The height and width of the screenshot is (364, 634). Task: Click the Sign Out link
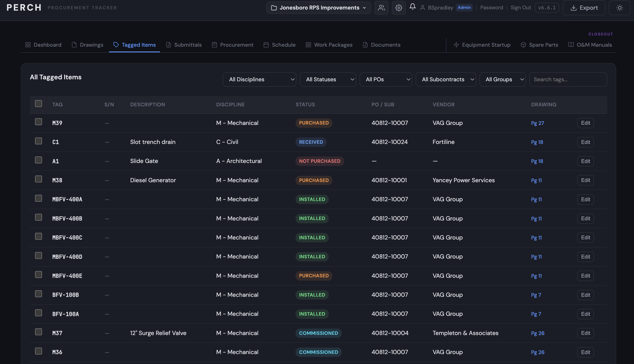521,8
